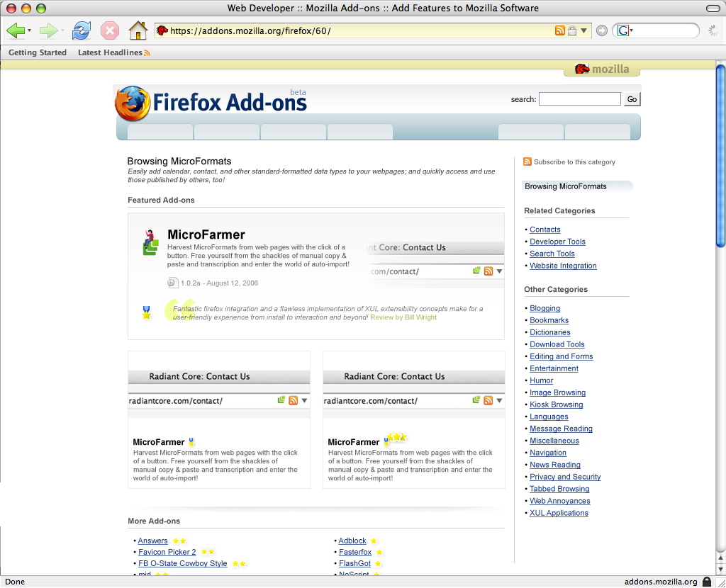The image size is (726, 588).
Task: Click the toolbar toggle pill in title bar
Action: point(713,9)
